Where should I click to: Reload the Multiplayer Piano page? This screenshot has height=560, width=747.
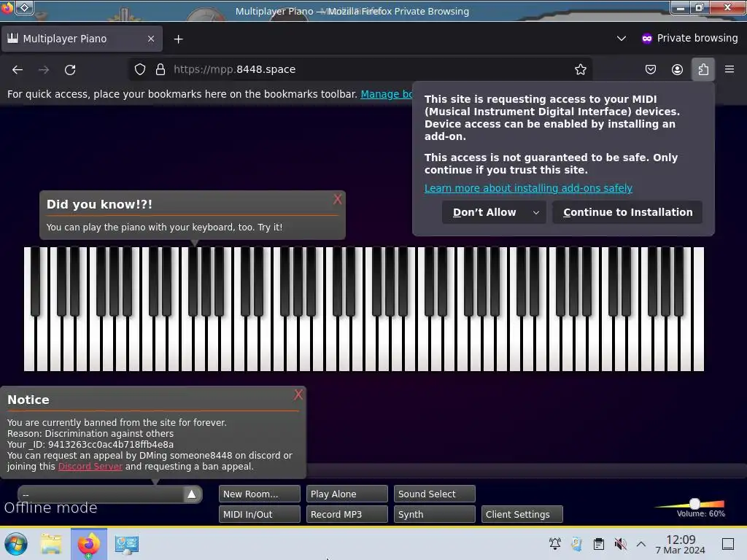click(70, 69)
